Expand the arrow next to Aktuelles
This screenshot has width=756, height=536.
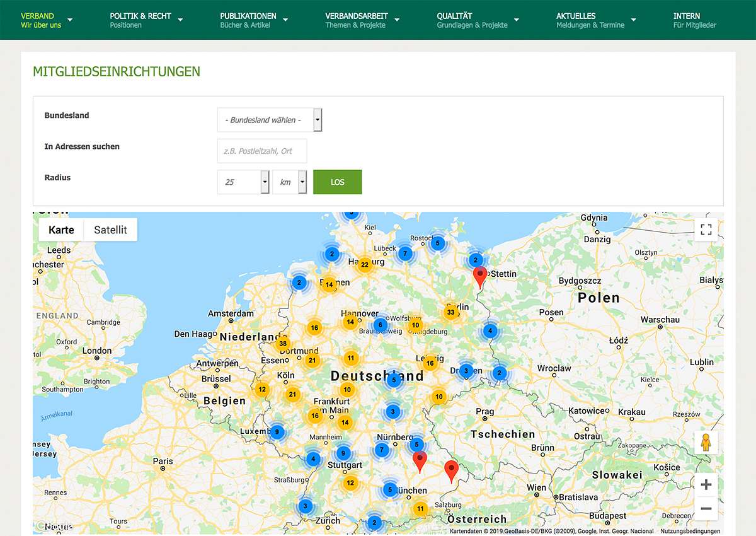[x=634, y=20]
